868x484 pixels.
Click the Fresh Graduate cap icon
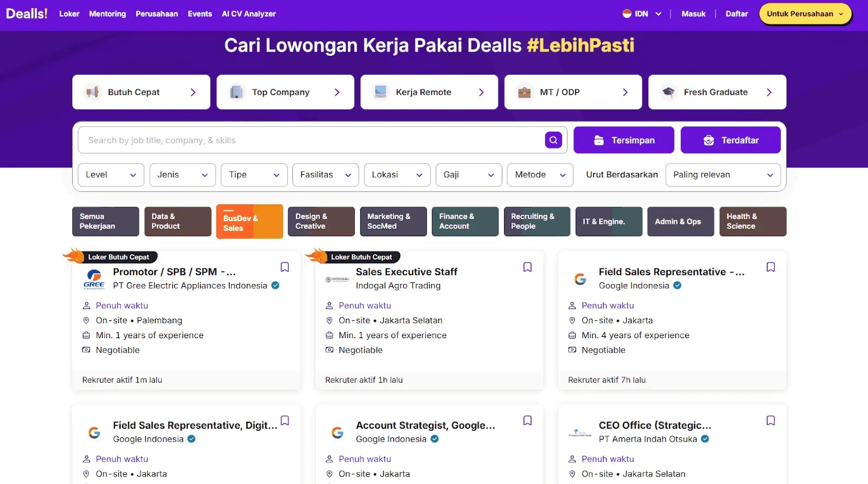(669, 92)
